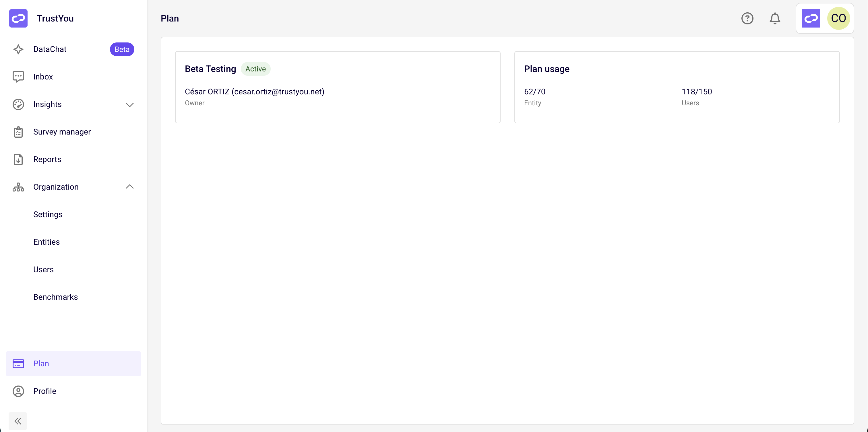Click the Plan usage heading
Image resolution: width=868 pixels, height=432 pixels.
point(547,69)
